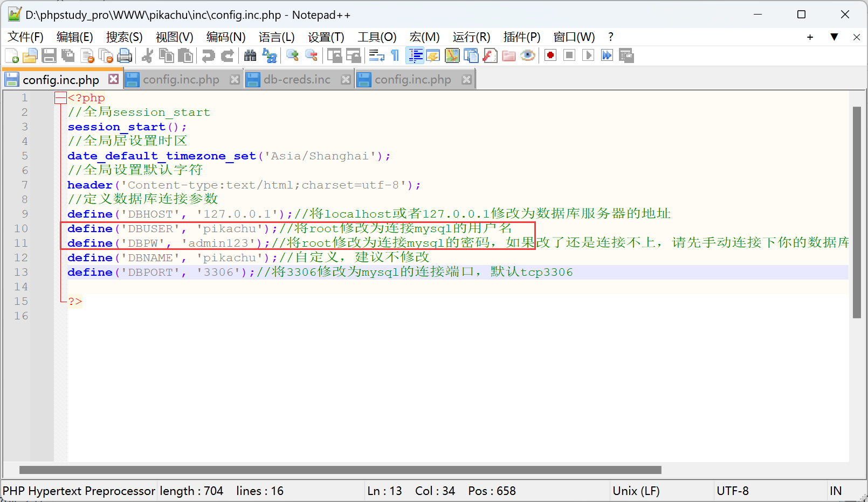Image resolution: width=868 pixels, height=502 pixels.
Task: Stop macro recording button
Action: pyautogui.click(x=569, y=55)
